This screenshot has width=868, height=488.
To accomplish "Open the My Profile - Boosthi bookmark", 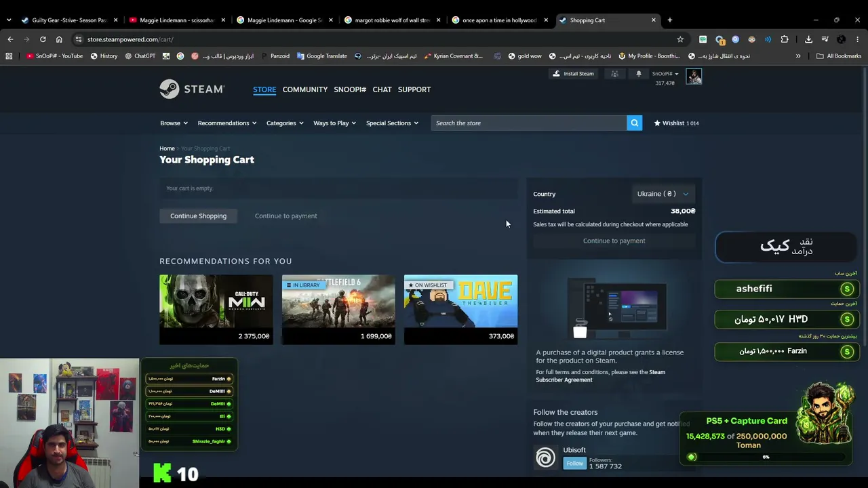I will point(649,56).
